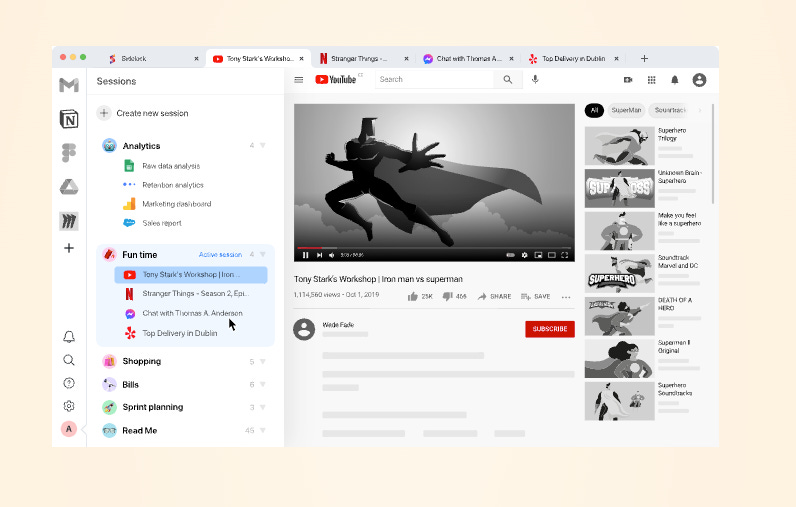Open Google Drive from the app sidebar
796x507 pixels.
(69, 187)
